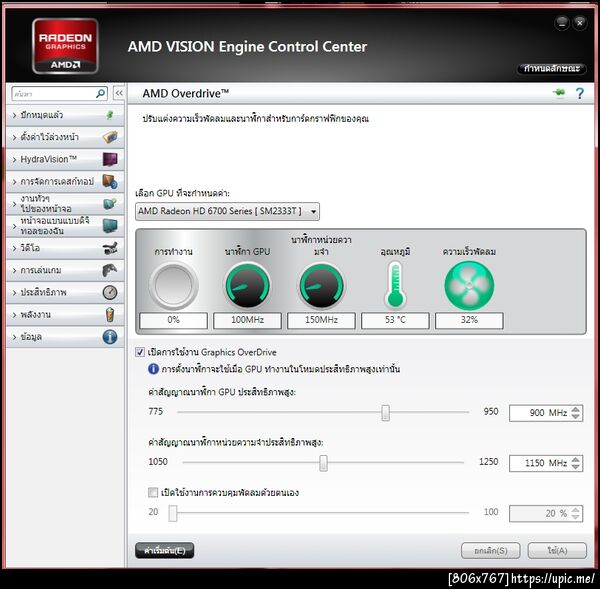The width and height of the screenshot is (600, 589).
Task: Click the memory clock gauge dial
Action: point(321,286)
